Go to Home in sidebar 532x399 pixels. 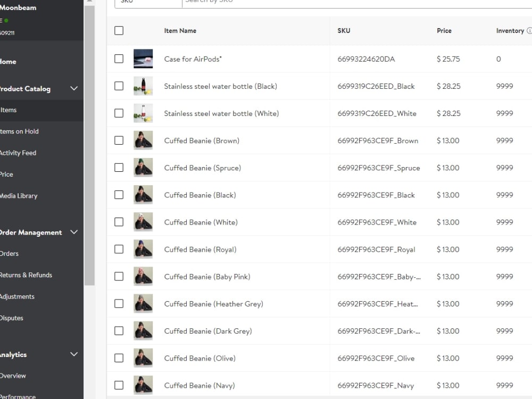tap(8, 62)
